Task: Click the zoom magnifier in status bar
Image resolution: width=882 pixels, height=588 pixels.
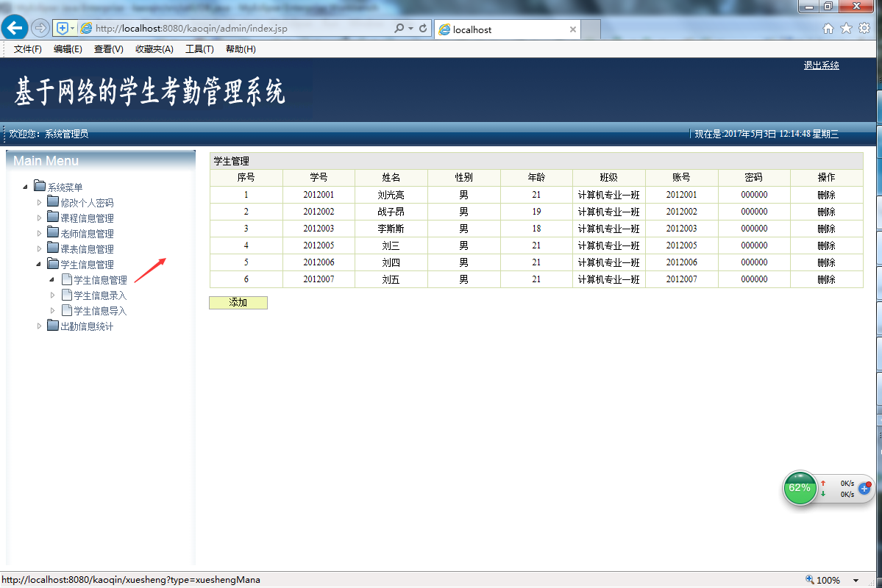Action: [x=809, y=580]
